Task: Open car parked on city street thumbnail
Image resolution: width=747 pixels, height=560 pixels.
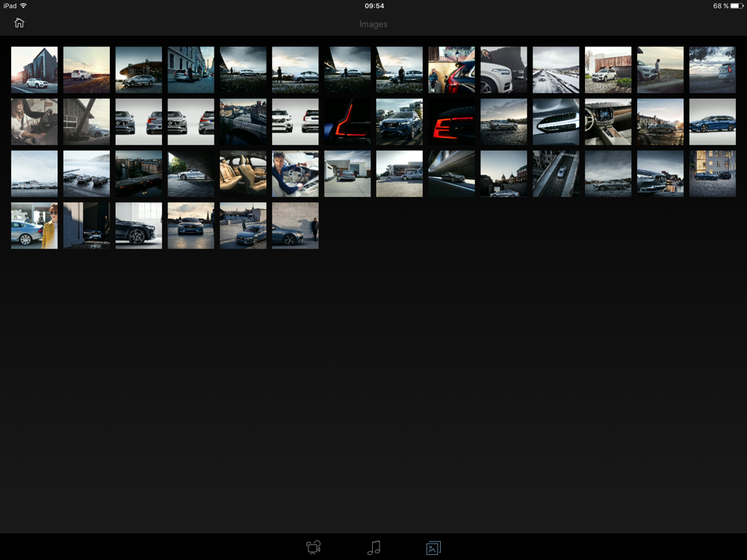Action: tap(190, 69)
